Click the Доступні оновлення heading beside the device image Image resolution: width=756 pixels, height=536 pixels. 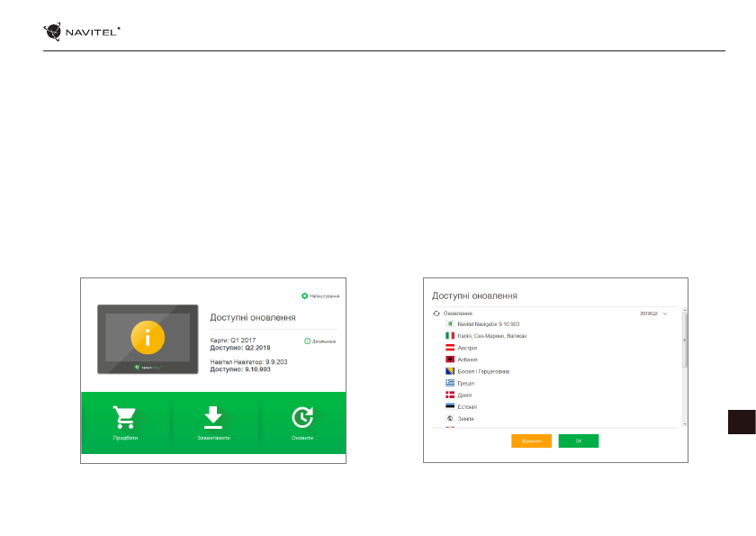pyautogui.click(x=253, y=317)
